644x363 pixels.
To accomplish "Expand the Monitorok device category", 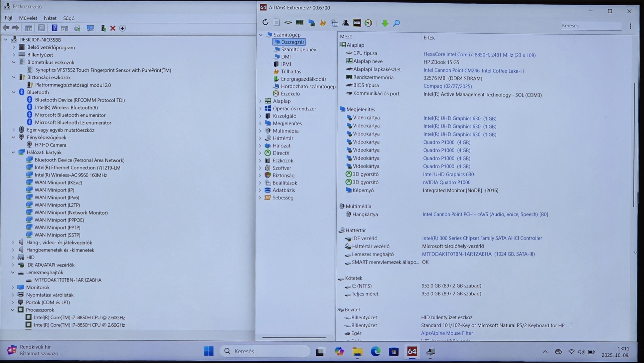I will pos(13,287).
